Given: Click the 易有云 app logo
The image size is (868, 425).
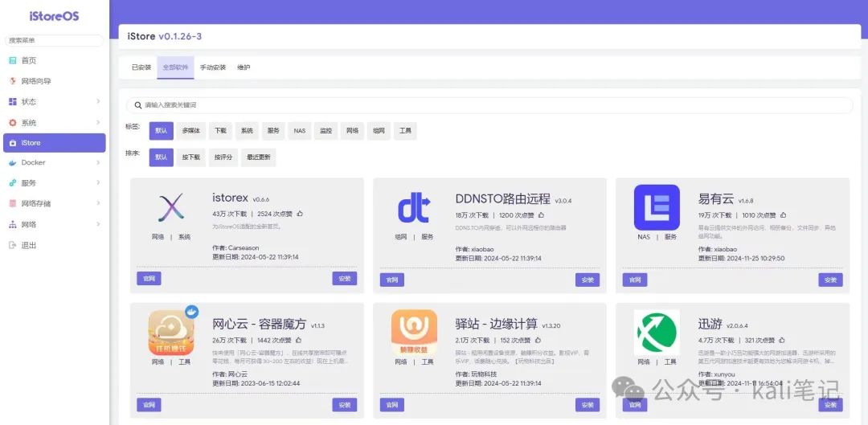Looking at the screenshot, I should [657, 207].
